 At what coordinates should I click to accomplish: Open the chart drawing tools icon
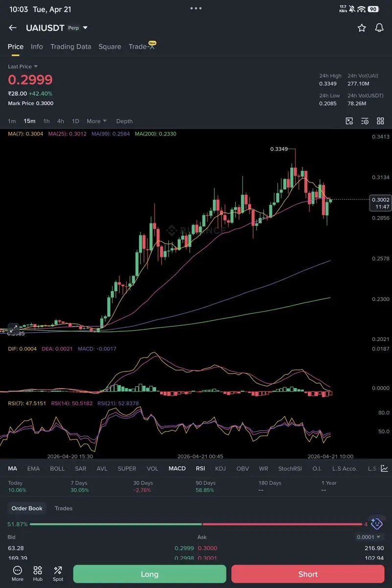349,121
